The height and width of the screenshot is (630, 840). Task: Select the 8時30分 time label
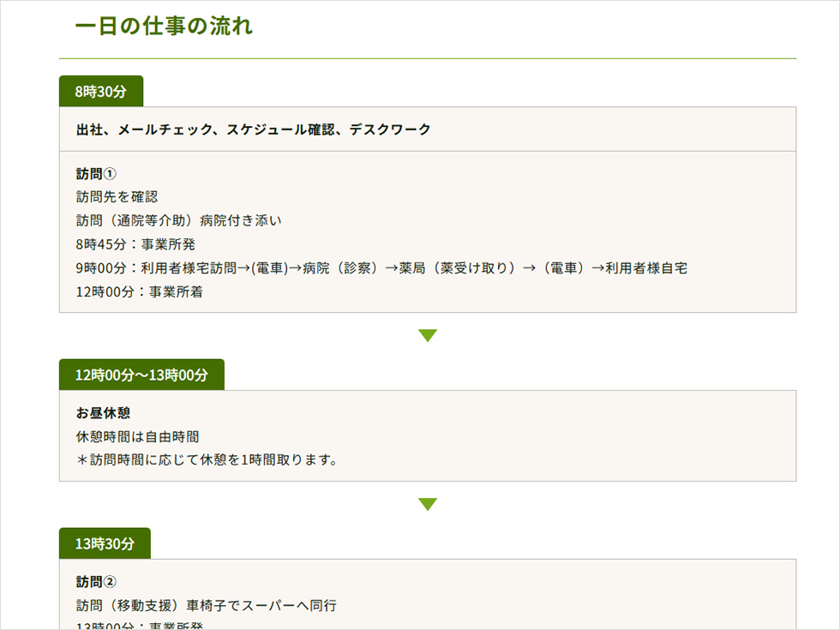[100, 92]
